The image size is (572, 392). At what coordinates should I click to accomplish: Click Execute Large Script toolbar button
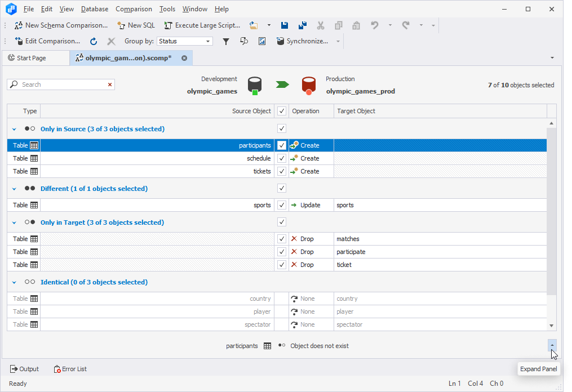coord(202,25)
